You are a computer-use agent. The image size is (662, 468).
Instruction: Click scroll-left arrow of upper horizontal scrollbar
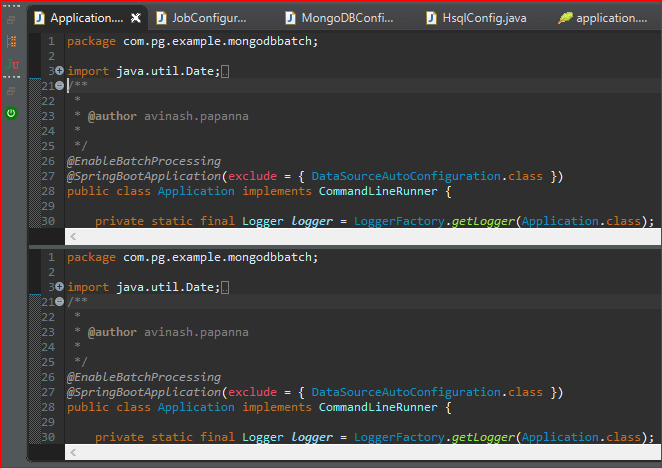[73, 236]
